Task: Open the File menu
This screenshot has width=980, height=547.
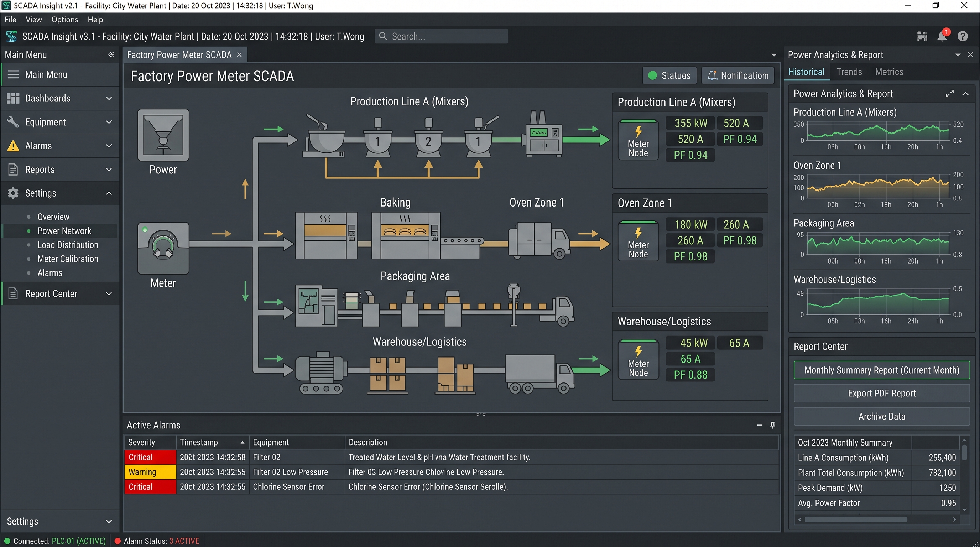Action: [x=10, y=19]
